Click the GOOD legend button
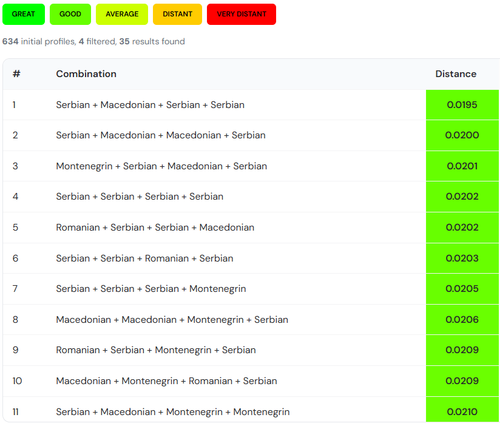The width and height of the screenshot is (500, 423). click(x=70, y=14)
